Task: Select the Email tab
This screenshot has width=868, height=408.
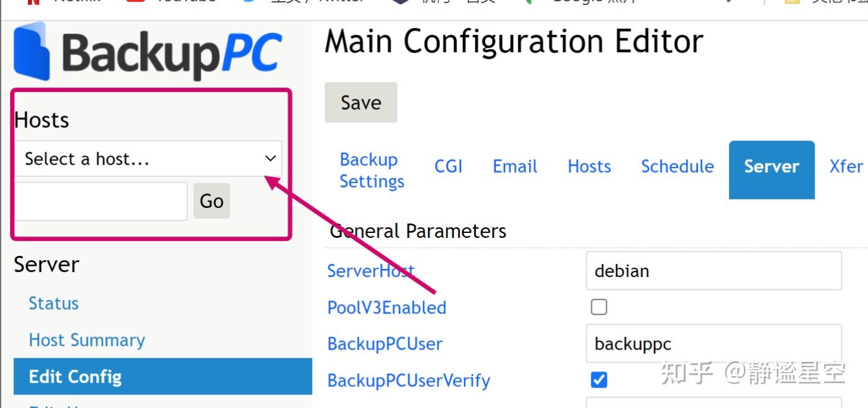Action: [514, 166]
